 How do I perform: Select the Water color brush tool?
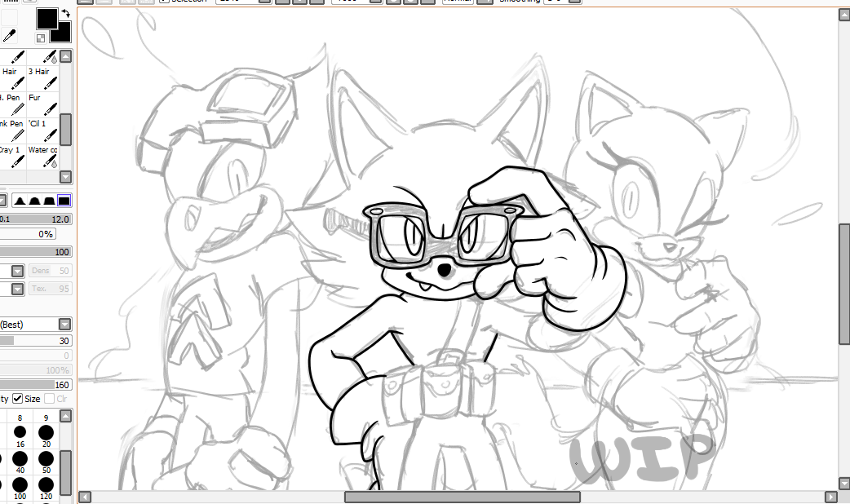[42, 156]
